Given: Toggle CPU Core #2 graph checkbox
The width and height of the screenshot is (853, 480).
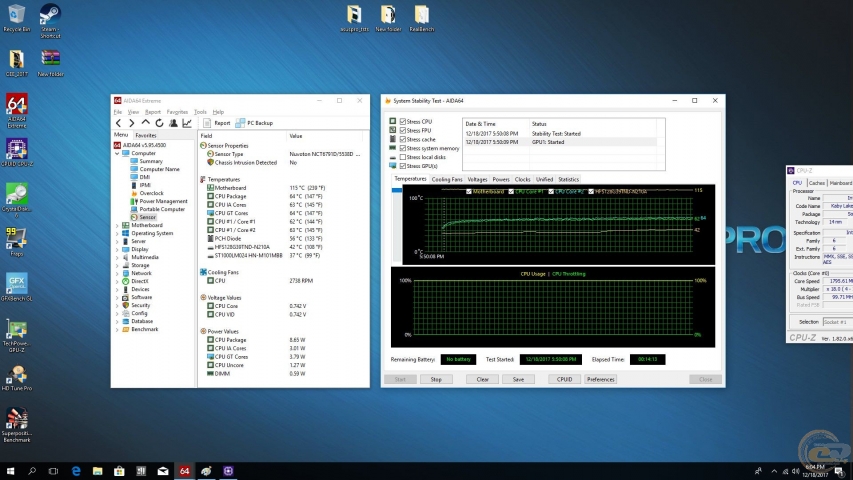Looking at the screenshot, I should click(x=551, y=192).
